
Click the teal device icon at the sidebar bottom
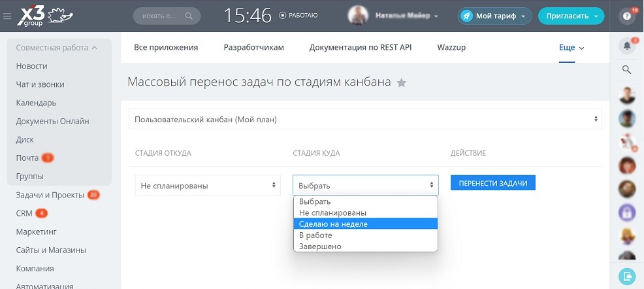coord(627,277)
